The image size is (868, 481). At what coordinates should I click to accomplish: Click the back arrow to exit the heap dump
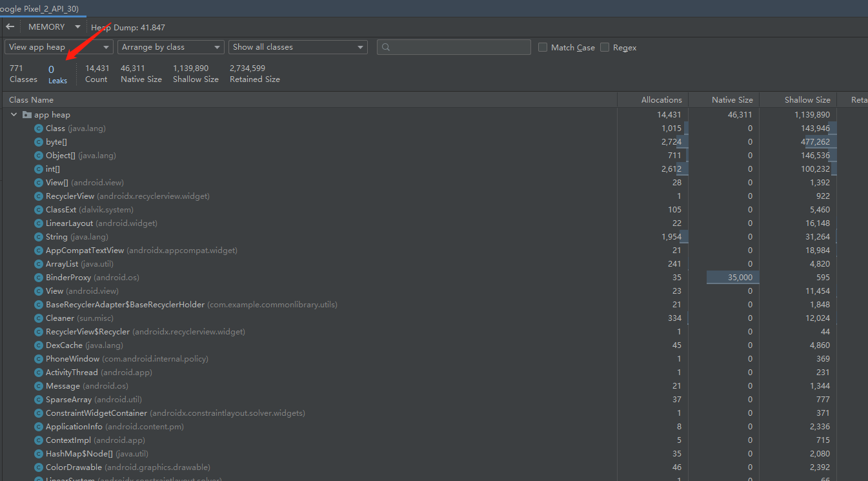[10, 26]
